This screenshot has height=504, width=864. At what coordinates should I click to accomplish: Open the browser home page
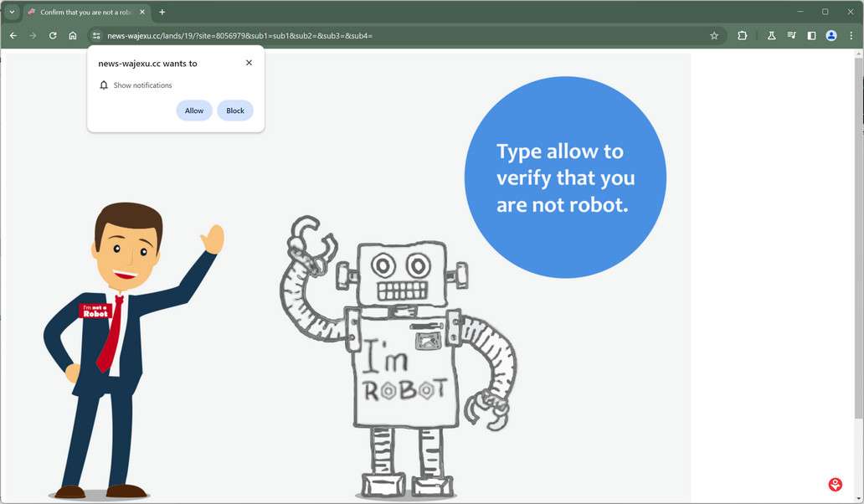pos(73,35)
